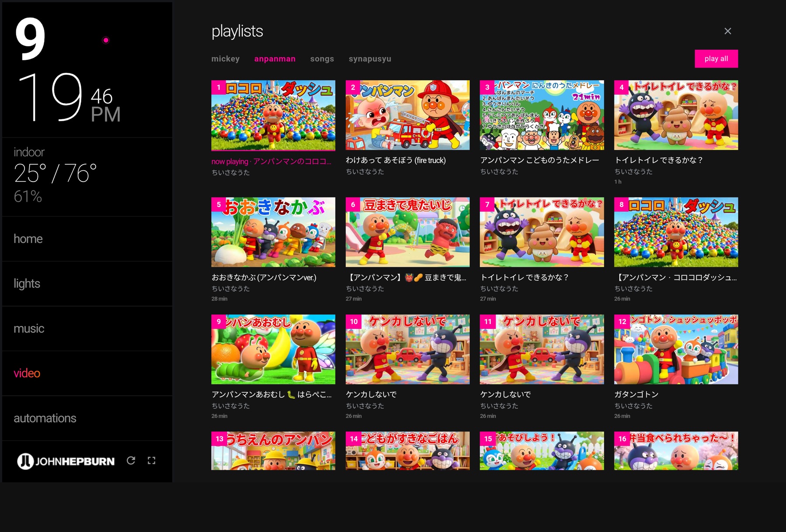Click the 61% humidity reading
This screenshot has height=532, width=786.
click(28, 197)
